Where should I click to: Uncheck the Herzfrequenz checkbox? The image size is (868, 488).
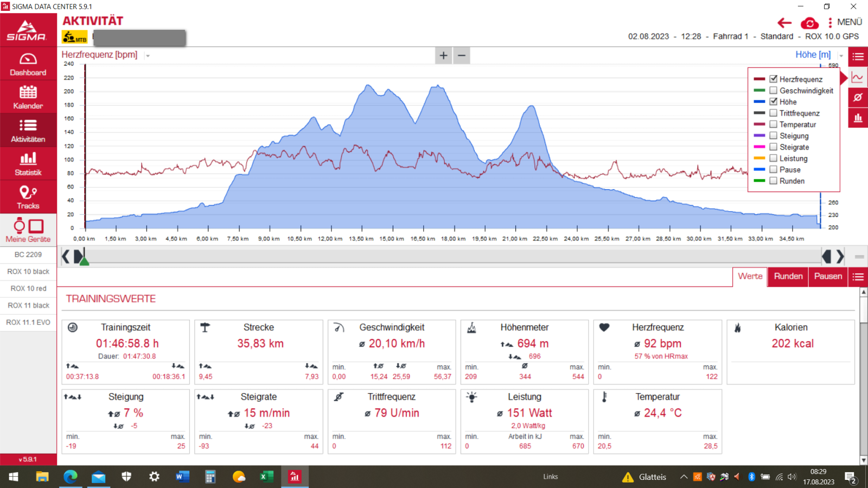pos(774,79)
